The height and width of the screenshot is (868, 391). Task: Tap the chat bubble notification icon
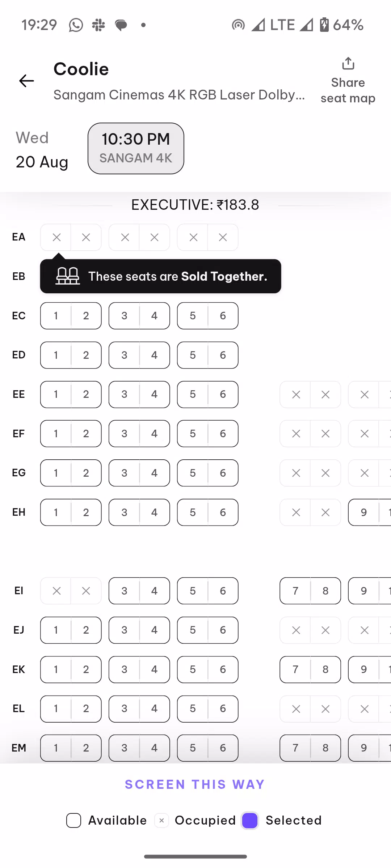tap(121, 25)
